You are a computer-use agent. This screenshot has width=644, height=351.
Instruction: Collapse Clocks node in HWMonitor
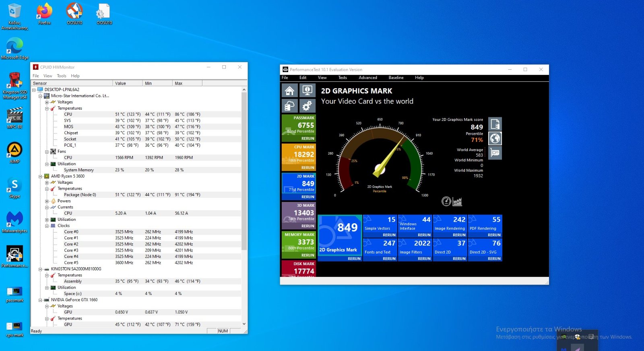coord(47,226)
